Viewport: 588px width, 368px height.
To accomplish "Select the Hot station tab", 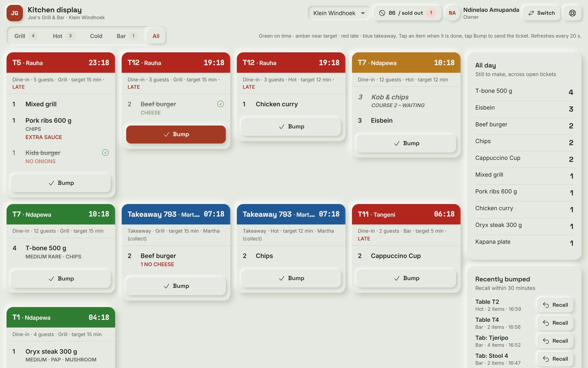I will [64, 36].
